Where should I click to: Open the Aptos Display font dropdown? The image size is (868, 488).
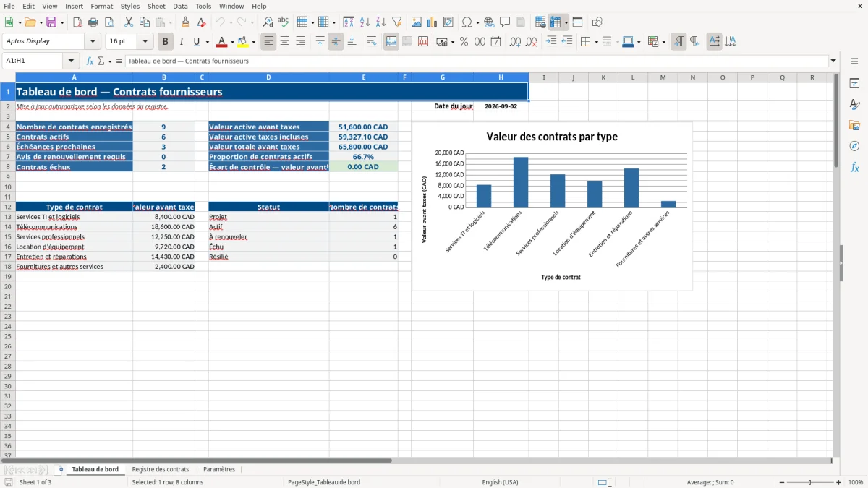[93, 42]
